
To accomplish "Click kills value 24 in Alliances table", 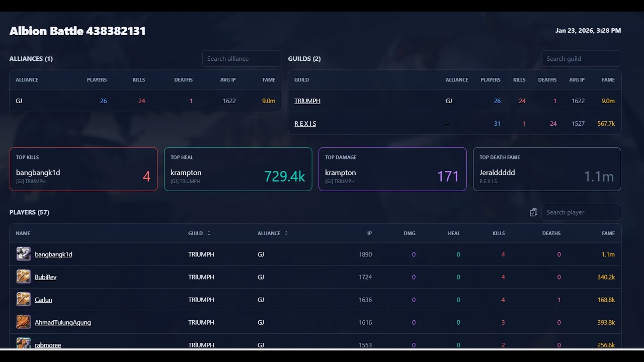I will pyautogui.click(x=141, y=101).
